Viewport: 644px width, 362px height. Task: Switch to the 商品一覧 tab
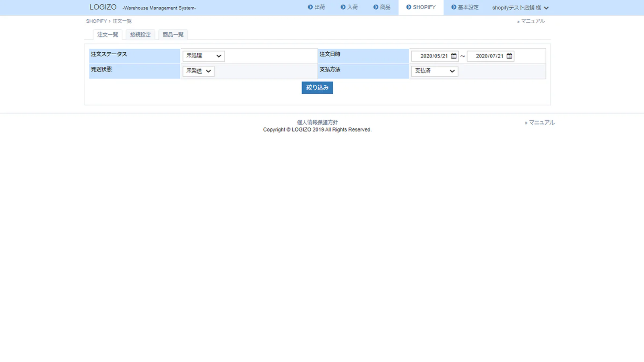click(x=173, y=35)
